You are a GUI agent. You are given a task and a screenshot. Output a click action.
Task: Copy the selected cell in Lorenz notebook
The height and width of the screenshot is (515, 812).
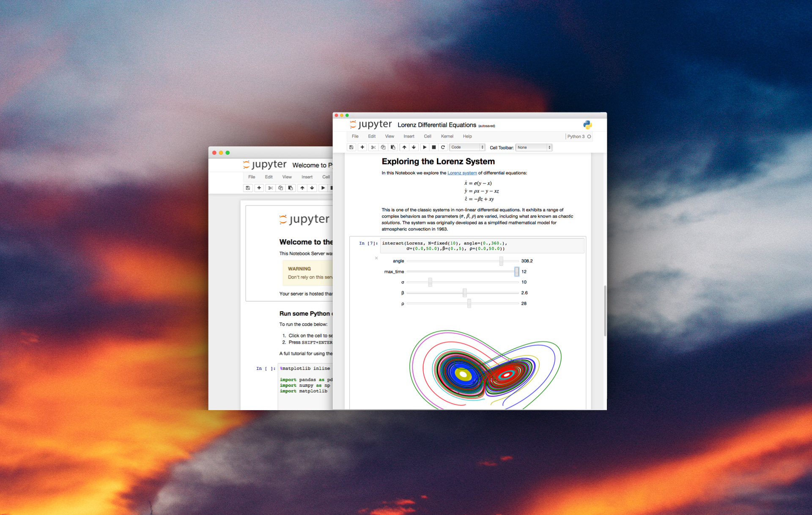(383, 147)
